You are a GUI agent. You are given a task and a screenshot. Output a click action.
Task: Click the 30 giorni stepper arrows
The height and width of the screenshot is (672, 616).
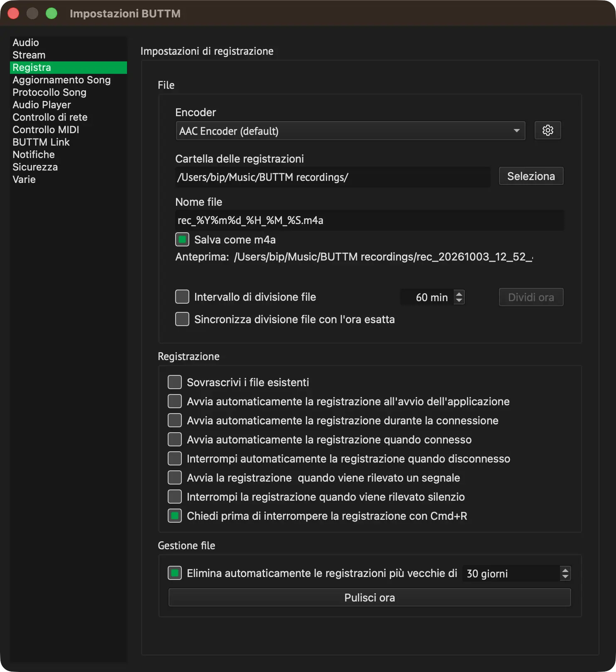pyautogui.click(x=565, y=573)
